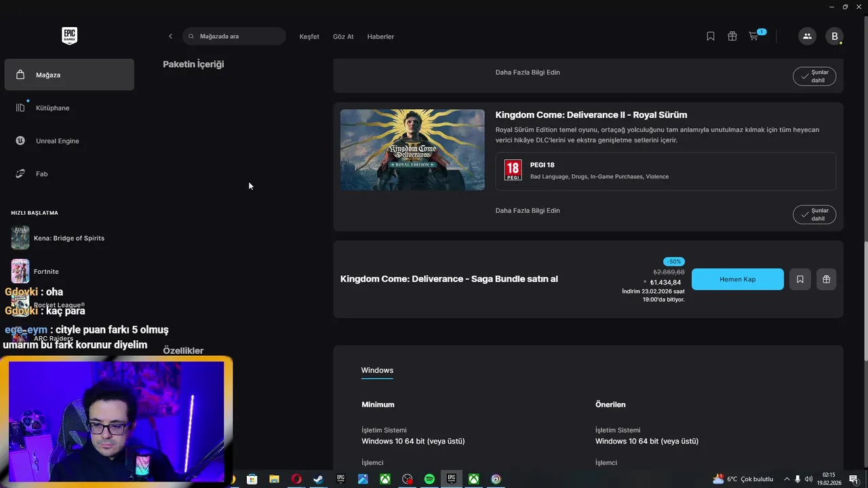This screenshot has width=868, height=488.
Task: Open the friends list icon
Action: tap(807, 36)
